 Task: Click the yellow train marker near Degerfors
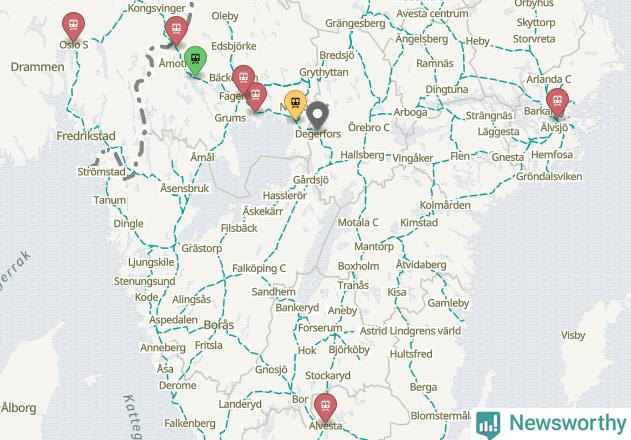[x=295, y=105]
